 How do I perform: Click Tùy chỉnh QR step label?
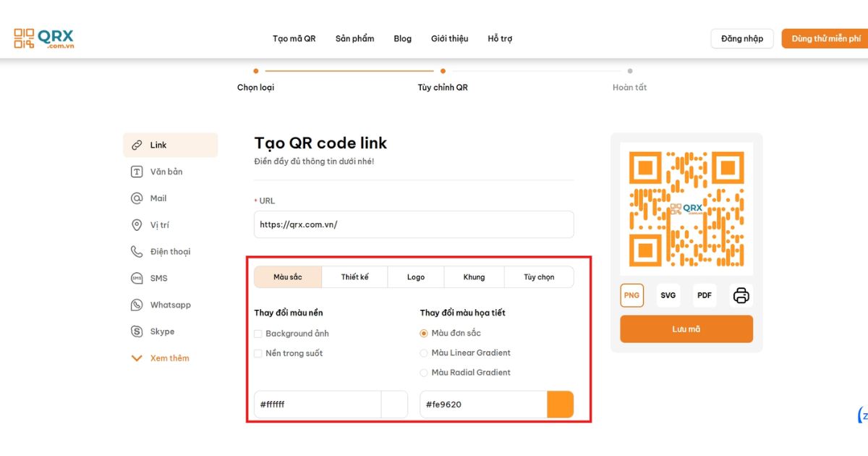pyautogui.click(x=443, y=88)
